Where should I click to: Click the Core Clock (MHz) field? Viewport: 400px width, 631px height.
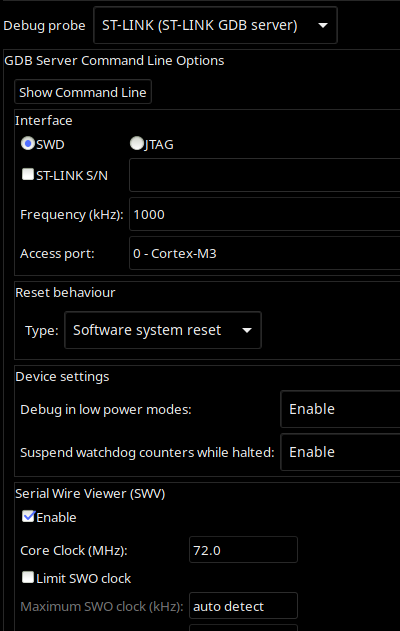pos(243,550)
